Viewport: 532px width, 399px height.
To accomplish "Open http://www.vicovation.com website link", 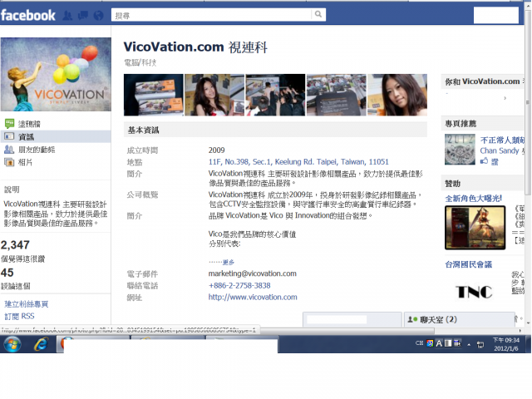I will point(253,298).
